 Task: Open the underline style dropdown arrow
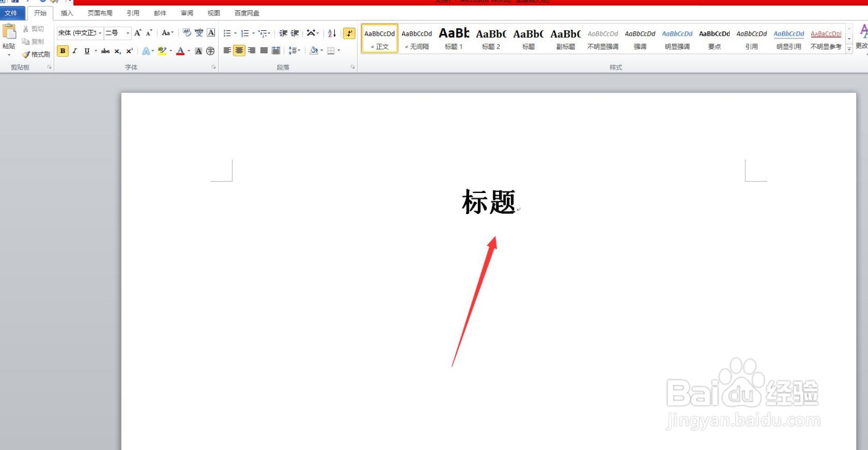(x=96, y=51)
